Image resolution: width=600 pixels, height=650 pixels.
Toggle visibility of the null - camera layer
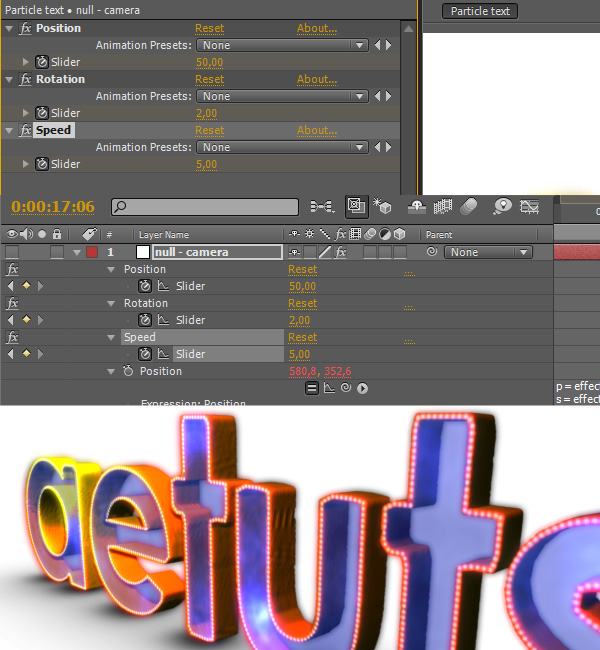[x=12, y=252]
